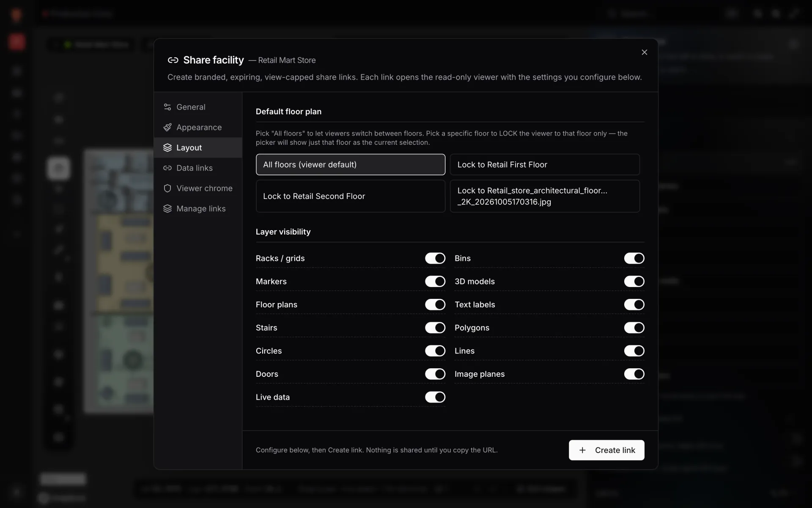Disable Floor plans layer switch
Image resolution: width=812 pixels, height=508 pixels.
pyautogui.click(x=435, y=304)
